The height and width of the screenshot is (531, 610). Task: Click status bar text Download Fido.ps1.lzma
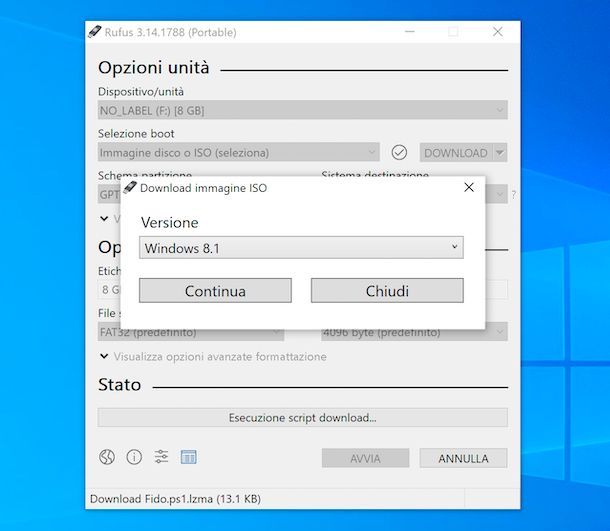pos(175,499)
